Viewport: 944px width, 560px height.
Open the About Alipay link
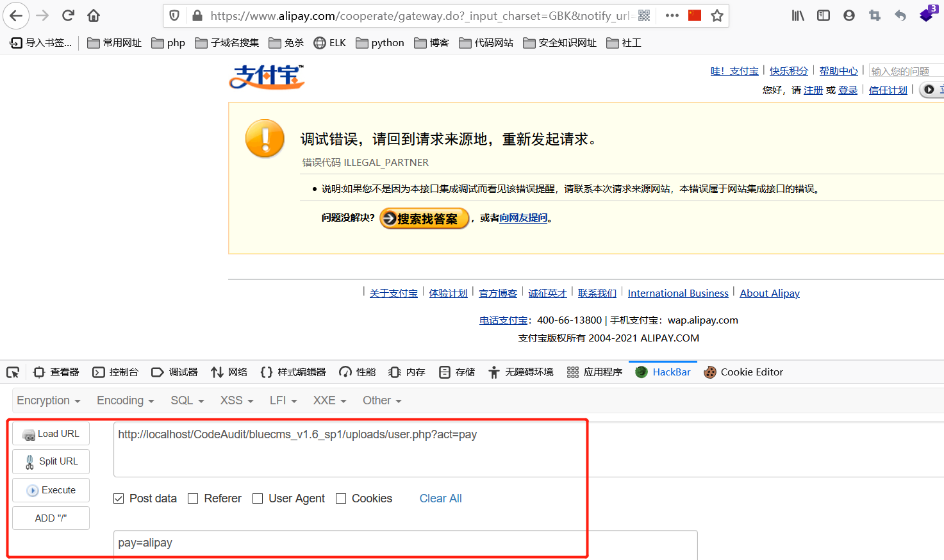(770, 293)
